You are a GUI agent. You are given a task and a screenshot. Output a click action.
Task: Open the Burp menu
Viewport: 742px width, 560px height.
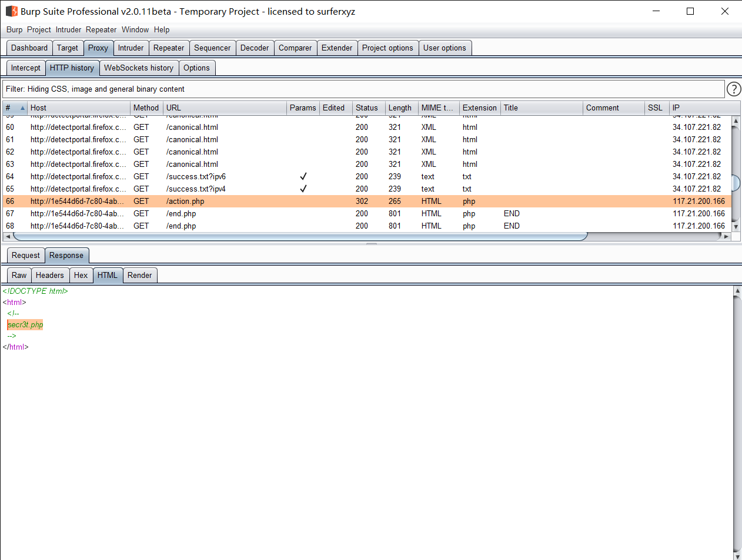[x=15, y=29]
